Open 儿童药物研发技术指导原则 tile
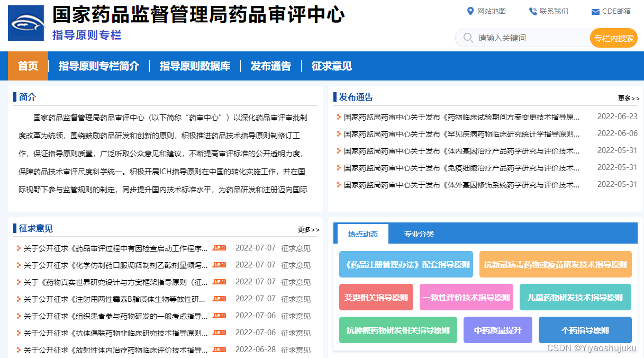 tap(575, 297)
